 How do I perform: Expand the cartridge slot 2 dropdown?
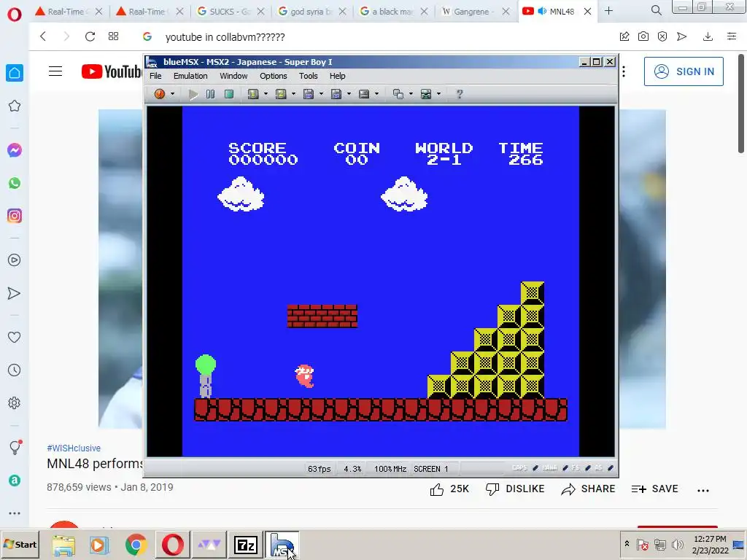pyautogui.click(x=293, y=94)
